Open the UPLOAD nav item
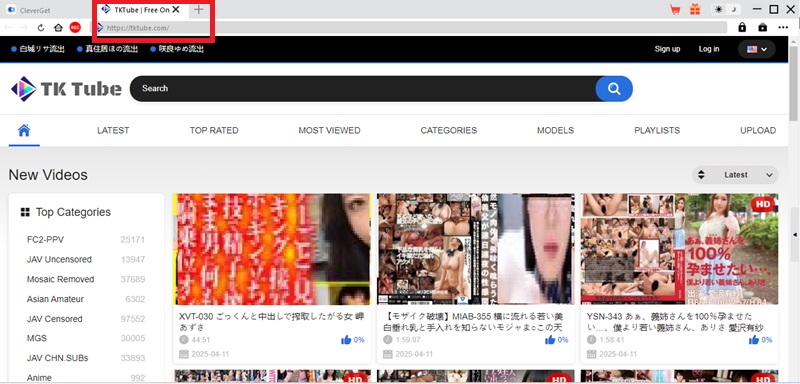The width and height of the screenshot is (800, 384). pyautogui.click(x=758, y=131)
